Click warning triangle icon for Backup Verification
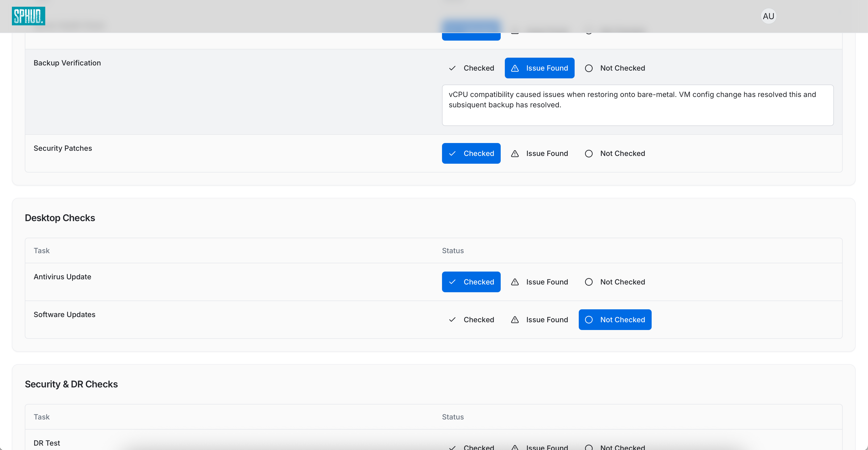This screenshot has width=868, height=450. pos(515,68)
